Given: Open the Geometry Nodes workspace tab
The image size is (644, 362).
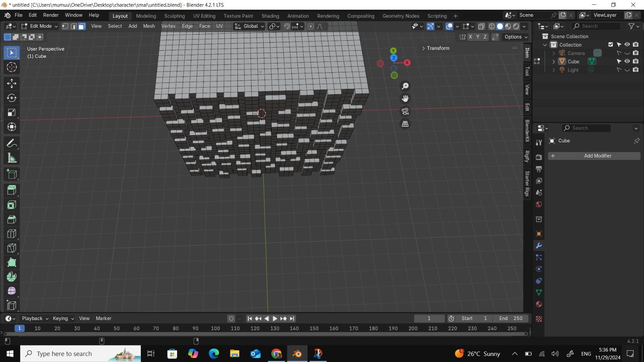Looking at the screenshot, I should (x=400, y=16).
